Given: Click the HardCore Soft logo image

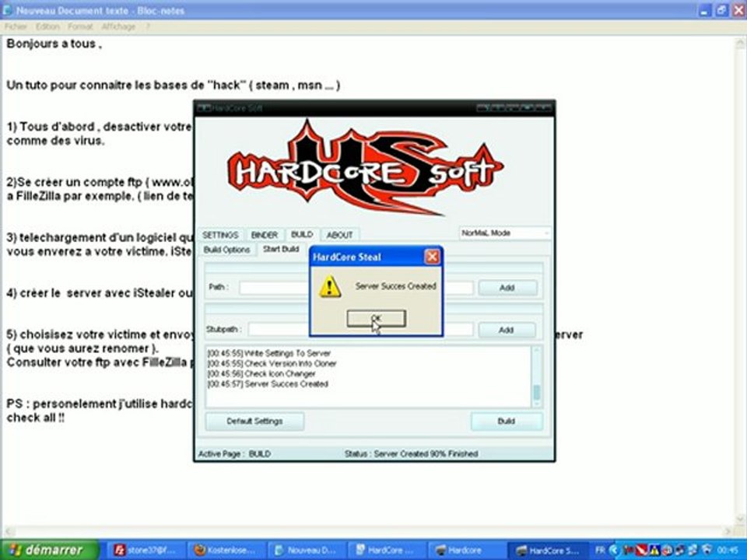Looking at the screenshot, I should coord(365,168).
